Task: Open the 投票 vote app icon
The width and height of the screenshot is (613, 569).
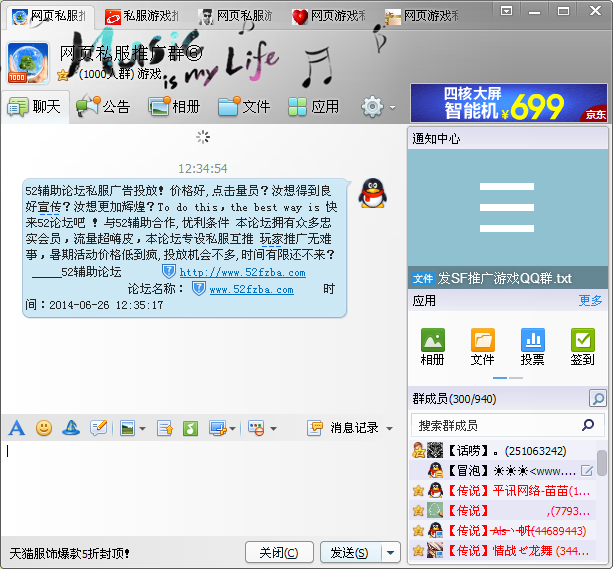Action: pos(532,347)
